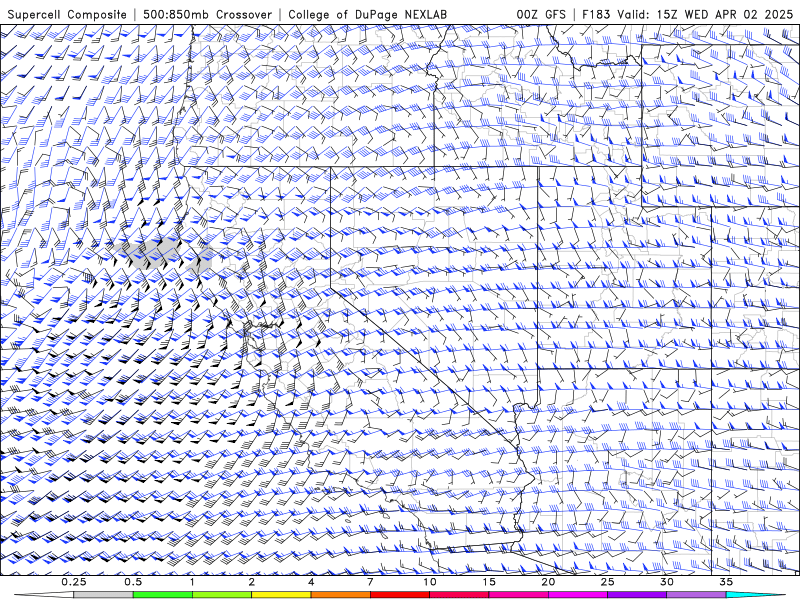Click the lavender color bar segment after 30
Image resolution: width=800 pixels, height=600 pixels.
tap(696, 595)
